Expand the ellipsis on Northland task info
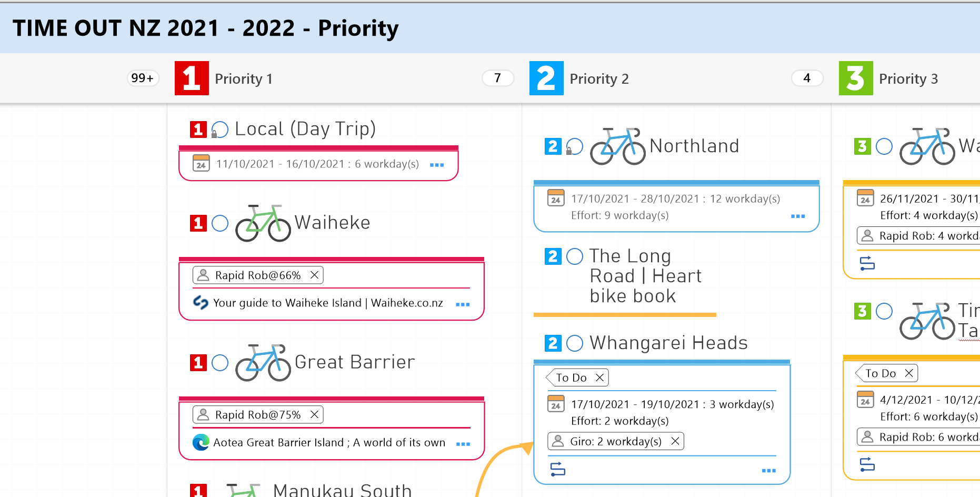The image size is (980, 497). tap(798, 216)
